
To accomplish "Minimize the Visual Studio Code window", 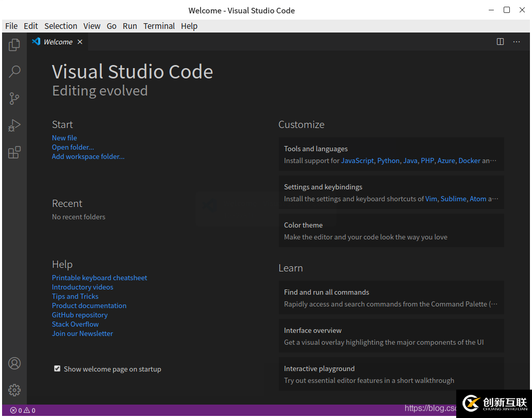I will pos(491,10).
